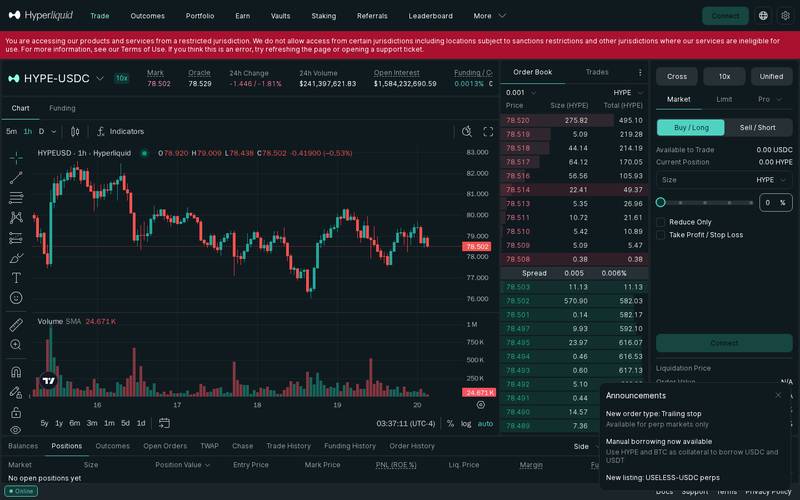Click the size percentage input field
The image size is (800, 500).
pyautogui.click(x=776, y=203)
